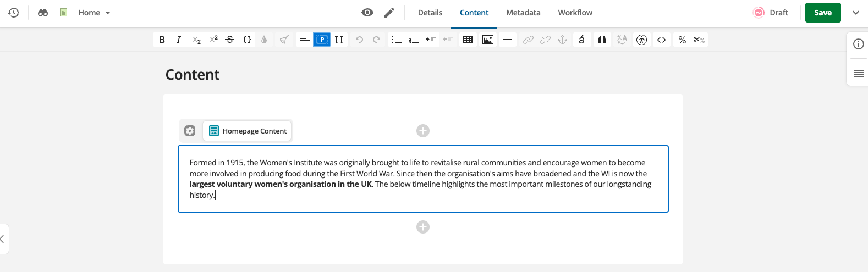Expand the collapsed left side panel

click(3, 239)
